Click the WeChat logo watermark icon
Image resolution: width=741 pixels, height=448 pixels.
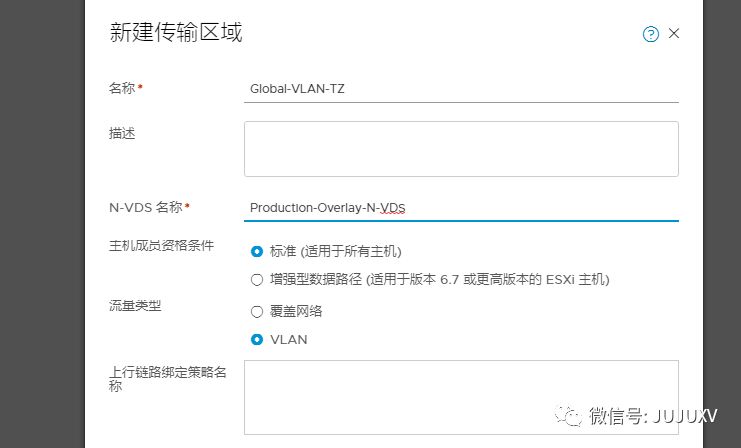[x=569, y=415]
